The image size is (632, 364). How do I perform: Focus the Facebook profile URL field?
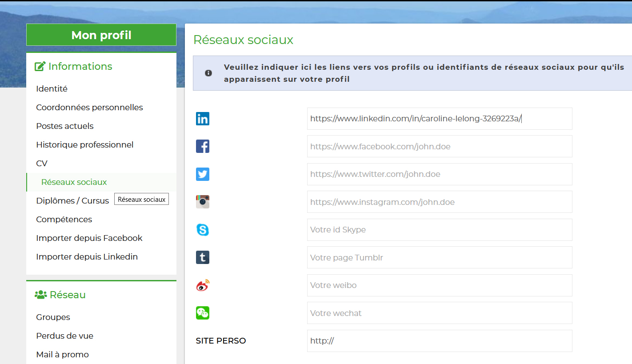pos(439,147)
